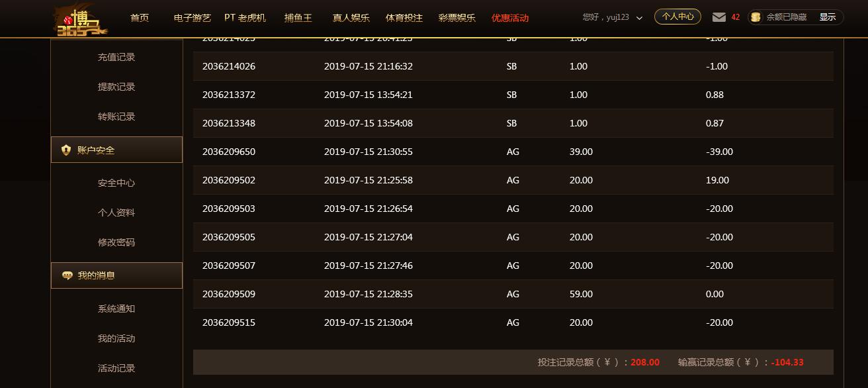This screenshot has height=388, width=868.
Task: Select order number 2036209509
Action: pos(229,294)
